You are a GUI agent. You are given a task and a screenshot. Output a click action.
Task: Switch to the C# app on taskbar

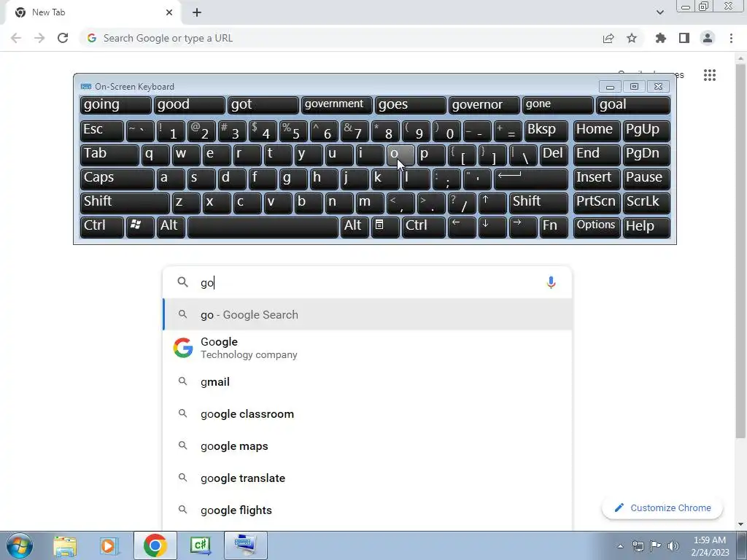click(200, 545)
